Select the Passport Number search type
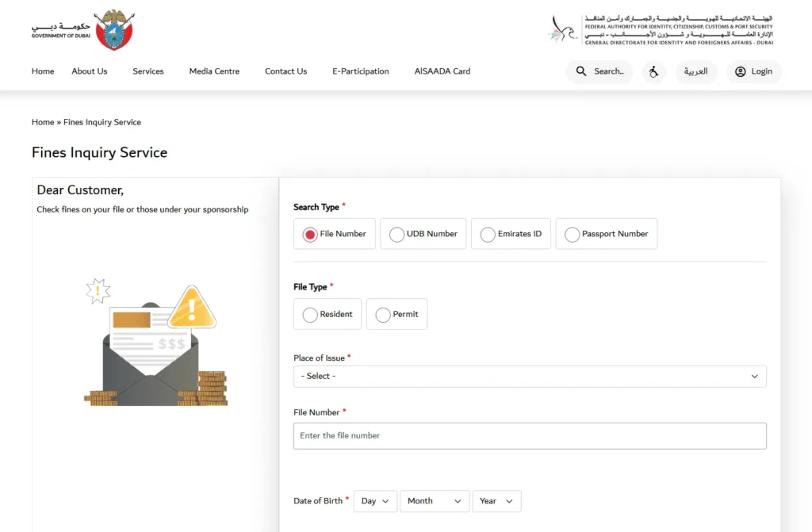 (572, 234)
